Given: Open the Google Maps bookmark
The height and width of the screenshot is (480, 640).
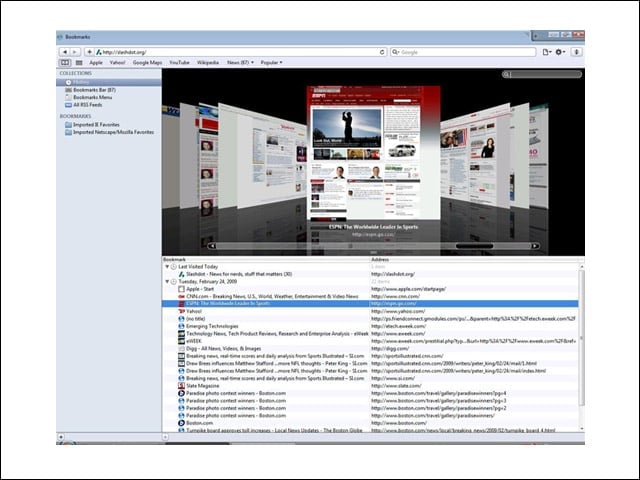Looking at the screenshot, I should 147,62.
